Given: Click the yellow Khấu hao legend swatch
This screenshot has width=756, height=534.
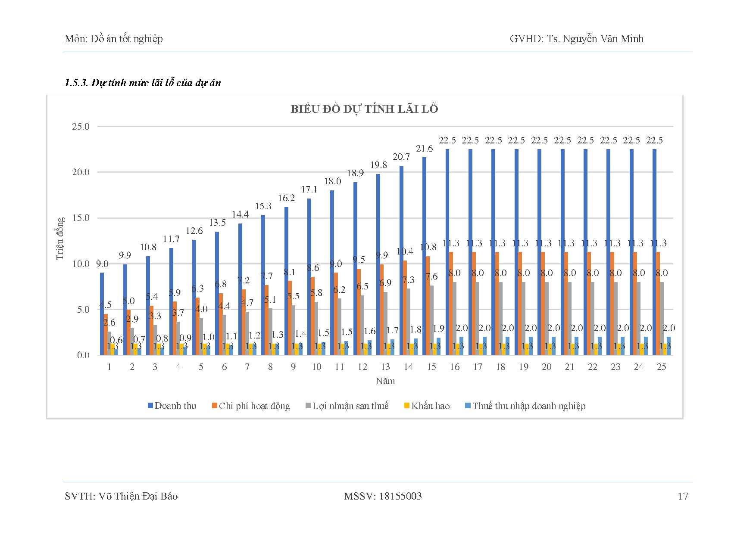Looking at the screenshot, I should 406,406.
